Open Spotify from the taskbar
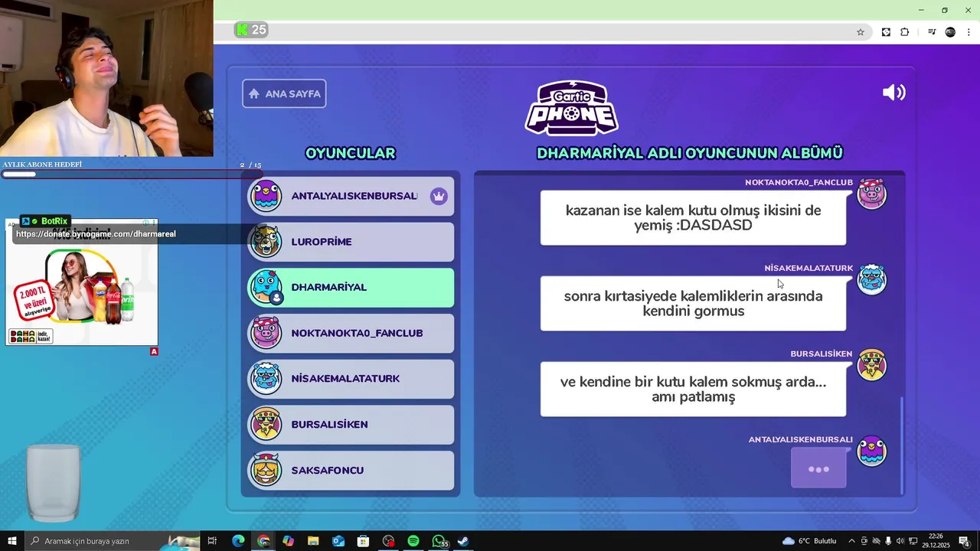This screenshot has width=980, height=551. pos(413,541)
